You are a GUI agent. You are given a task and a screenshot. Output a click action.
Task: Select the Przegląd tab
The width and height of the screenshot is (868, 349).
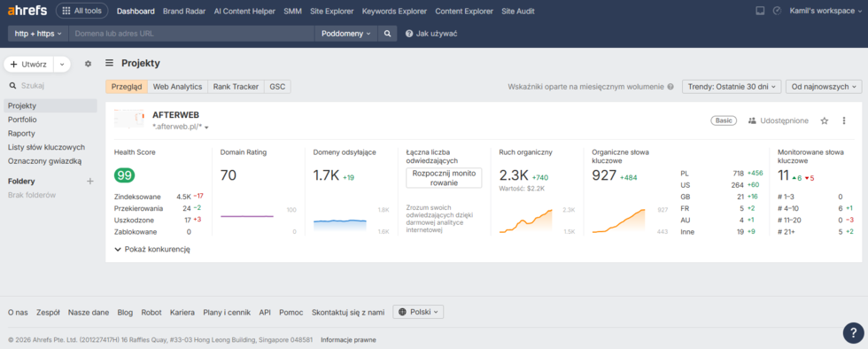point(127,87)
